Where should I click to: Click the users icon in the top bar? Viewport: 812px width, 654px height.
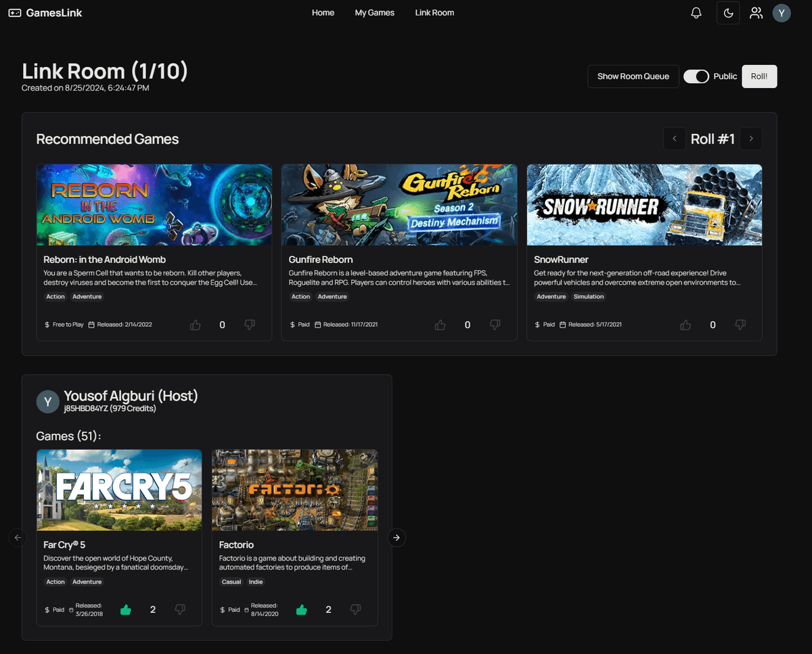coord(756,12)
